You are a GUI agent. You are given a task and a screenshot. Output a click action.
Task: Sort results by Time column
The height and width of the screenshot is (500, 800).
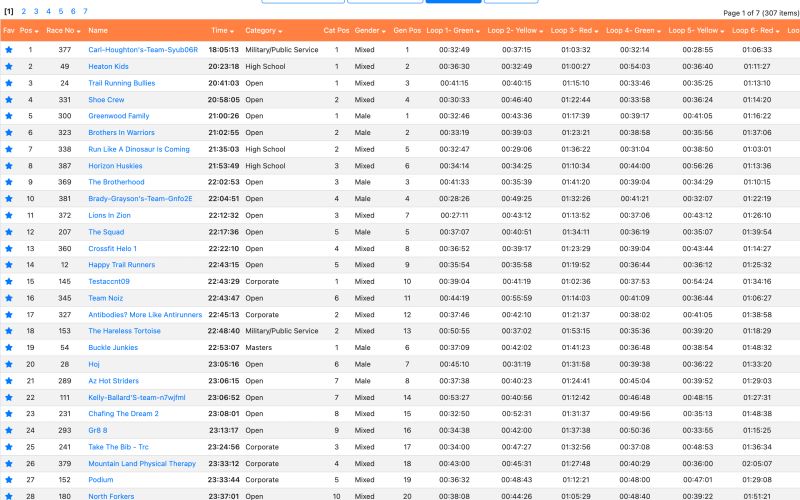(x=222, y=31)
